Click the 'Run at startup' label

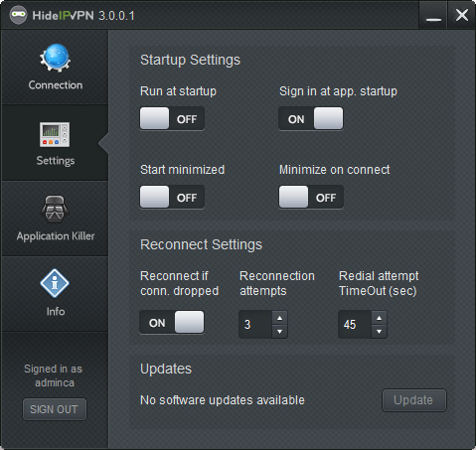[178, 91]
